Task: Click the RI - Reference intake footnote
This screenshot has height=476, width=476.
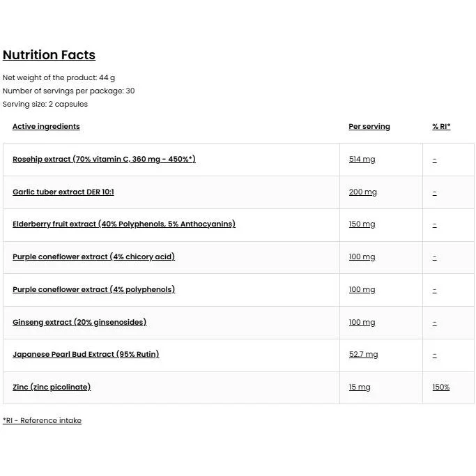Action: [x=43, y=420]
